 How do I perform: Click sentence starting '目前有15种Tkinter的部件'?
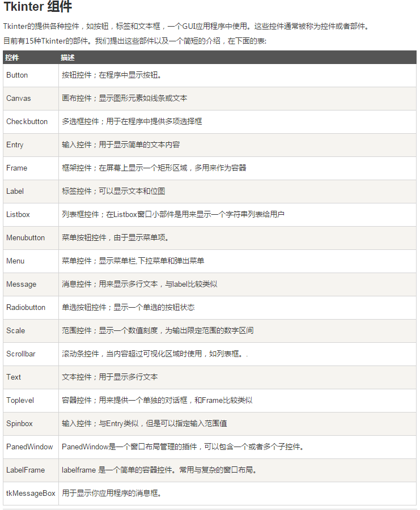coord(135,41)
